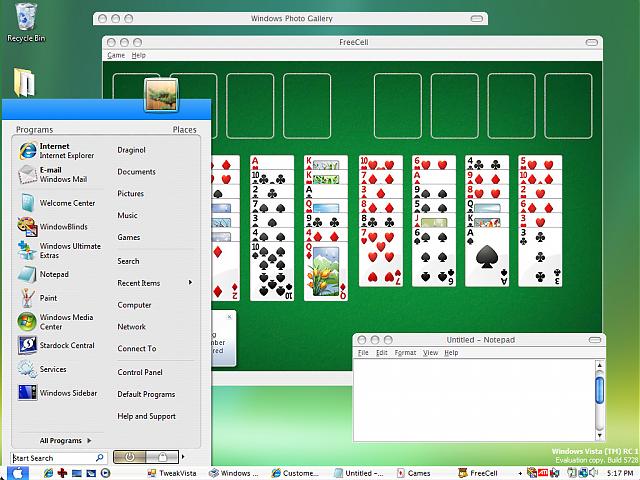This screenshot has height=480, width=640.
Task: Open Control Panel from Start menu
Action: 140,372
